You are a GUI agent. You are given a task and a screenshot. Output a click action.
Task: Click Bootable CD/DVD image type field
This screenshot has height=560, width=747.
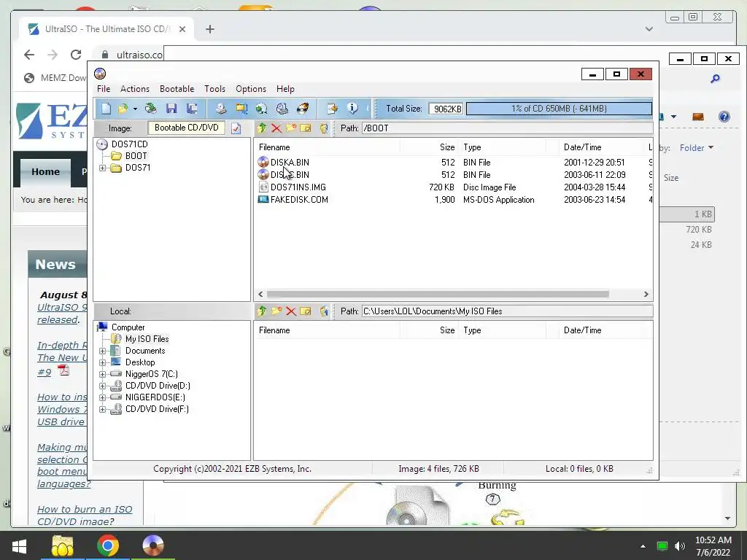pos(186,128)
